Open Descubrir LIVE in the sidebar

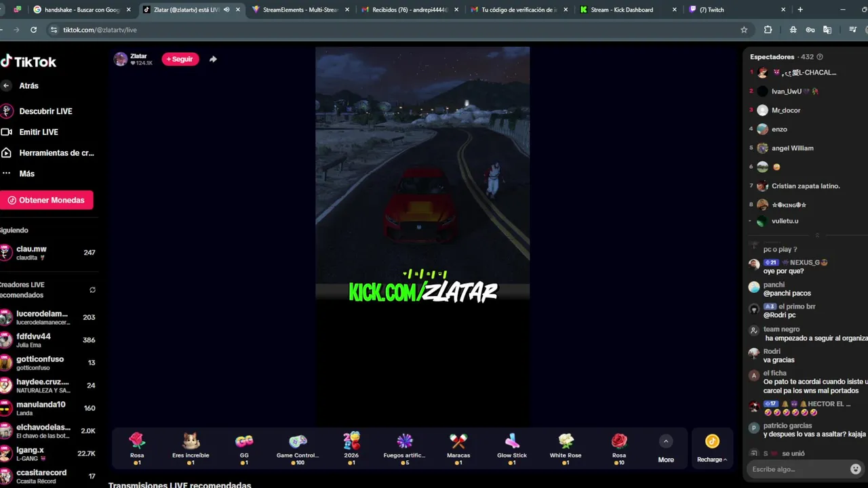click(45, 111)
